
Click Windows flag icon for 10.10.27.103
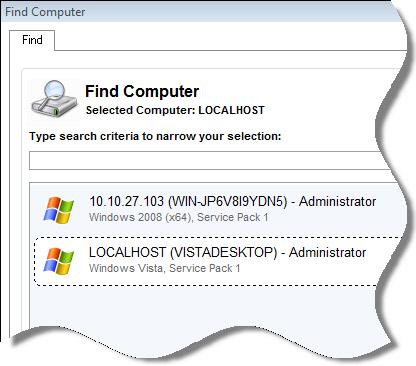coord(58,210)
